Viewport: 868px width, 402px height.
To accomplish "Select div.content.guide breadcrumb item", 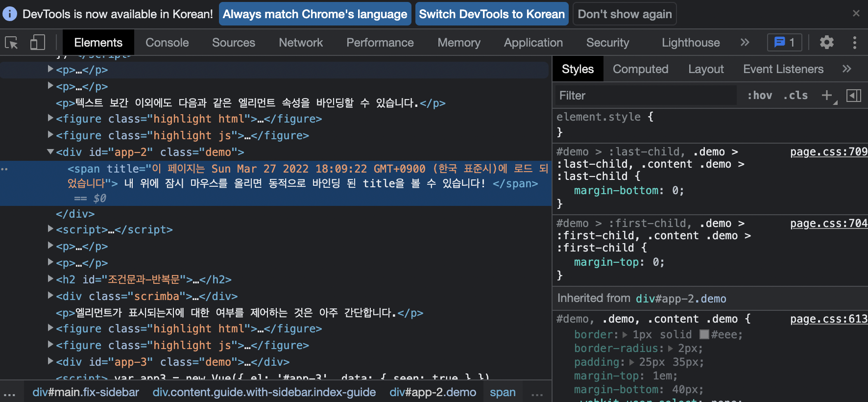I will pos(264,392).
